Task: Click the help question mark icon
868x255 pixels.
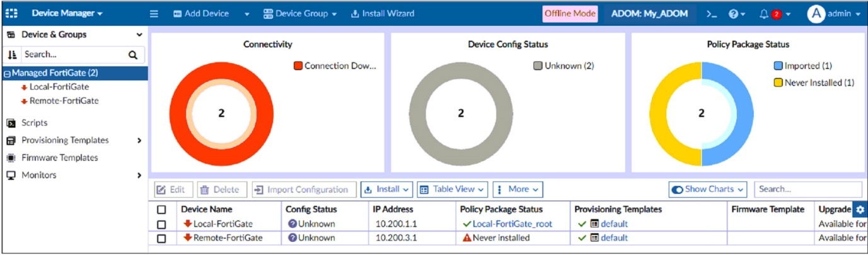Action: click(734, 14)
